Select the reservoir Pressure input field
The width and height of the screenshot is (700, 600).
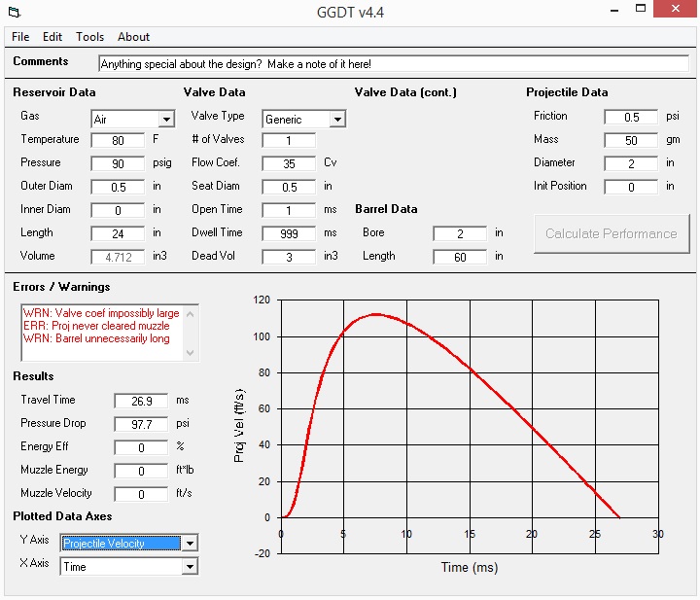tap(118, 163)
